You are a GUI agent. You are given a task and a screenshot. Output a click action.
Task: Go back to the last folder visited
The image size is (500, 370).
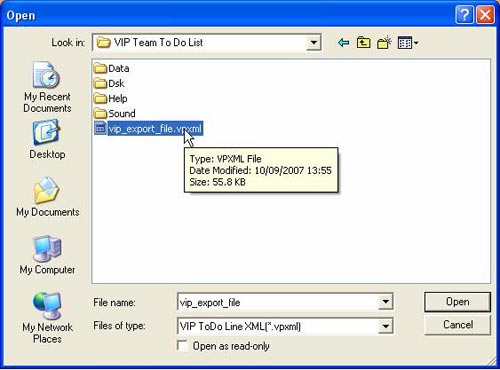[x=343, y=43]
